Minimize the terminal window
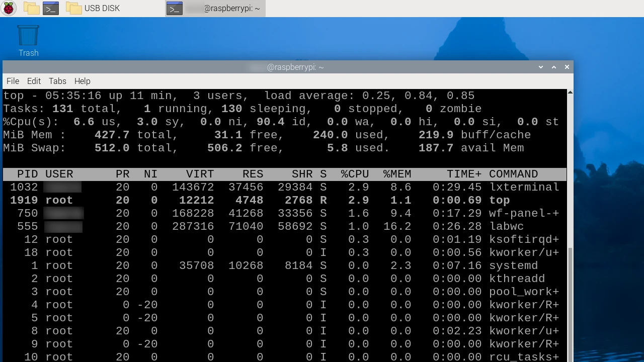Screen dimensions: 644x362 (541, 67)
